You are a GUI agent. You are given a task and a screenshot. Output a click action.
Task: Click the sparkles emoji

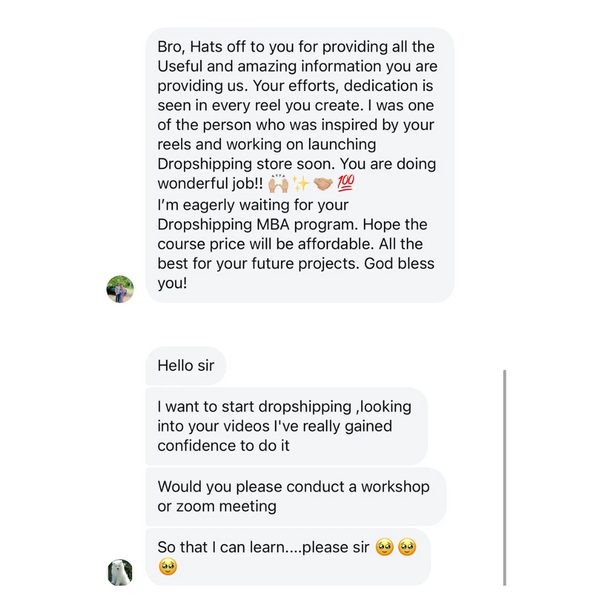point(301,184)
